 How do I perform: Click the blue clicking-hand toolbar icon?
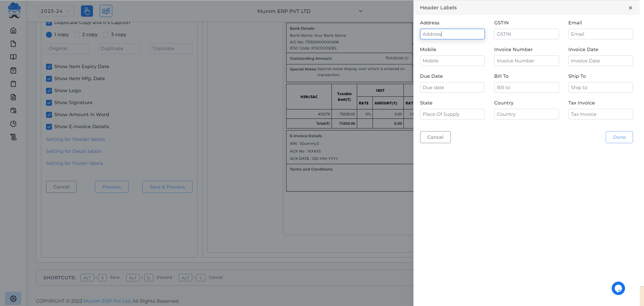click(87, 11)
